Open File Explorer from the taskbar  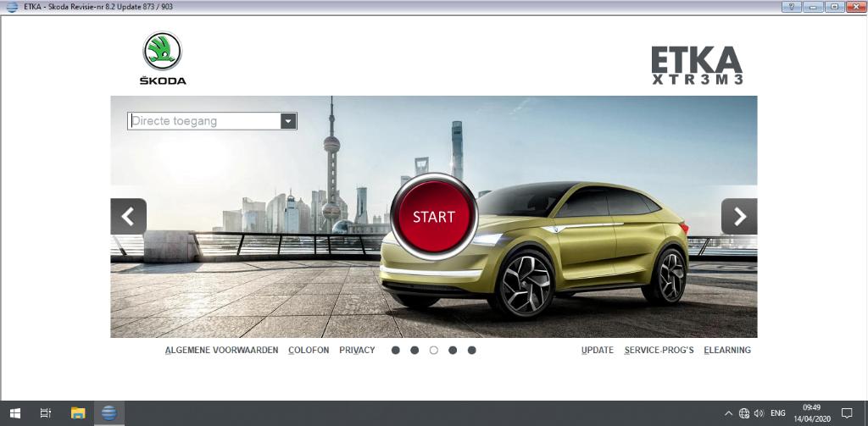tap(78, 413)
